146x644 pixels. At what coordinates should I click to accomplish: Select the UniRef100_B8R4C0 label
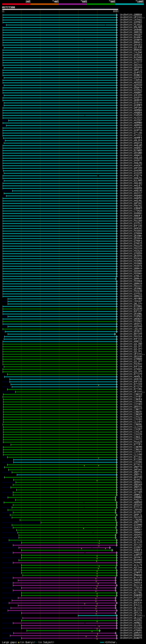coord(131,42)
